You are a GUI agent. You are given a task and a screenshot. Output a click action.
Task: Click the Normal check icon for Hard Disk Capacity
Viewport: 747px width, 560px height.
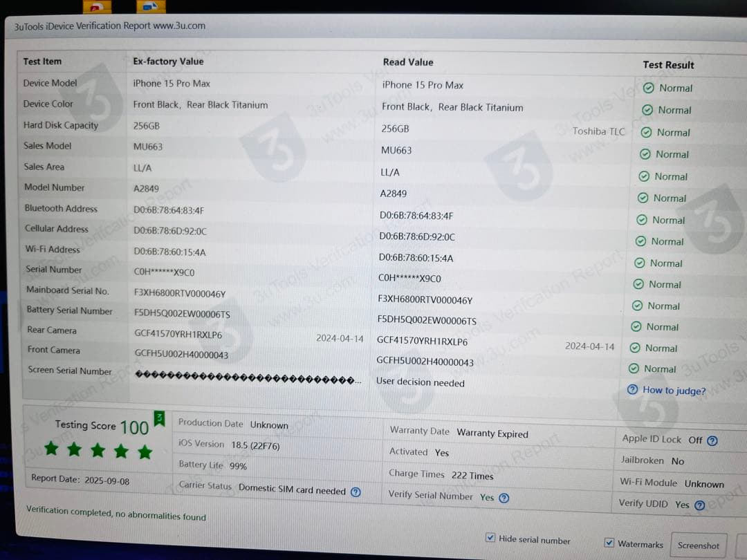[x=646, y=132]
